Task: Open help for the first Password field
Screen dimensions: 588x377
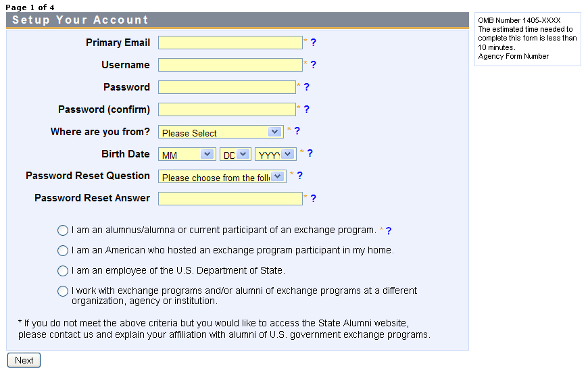Action: pos(306,87)
